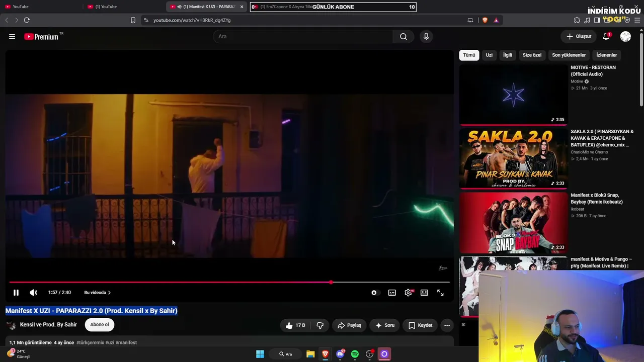Image resolution: width=644 pixels, height=362 pixels.
Task: Open the browser extensions puzzle icon
Action: (577, 20)
